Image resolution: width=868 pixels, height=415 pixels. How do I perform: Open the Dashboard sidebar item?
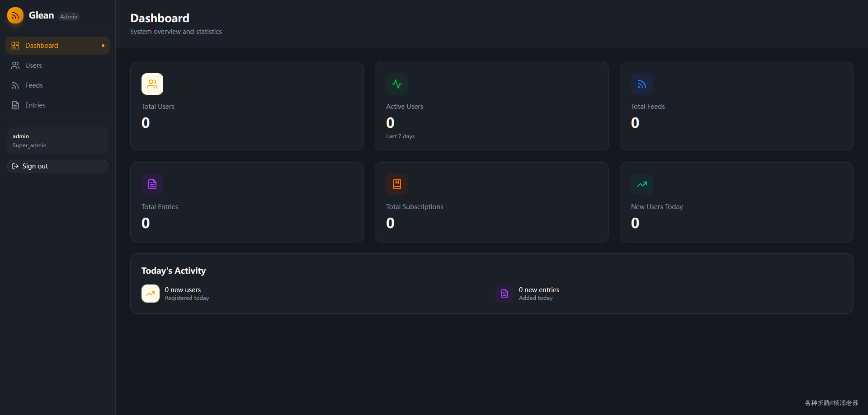(57, 46)
